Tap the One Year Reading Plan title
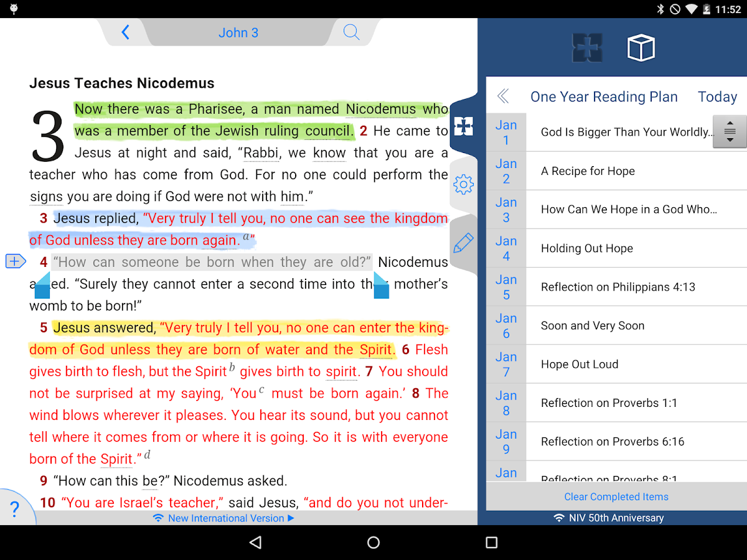The height and width of the screenshot is (560, 747). point(604,96)
